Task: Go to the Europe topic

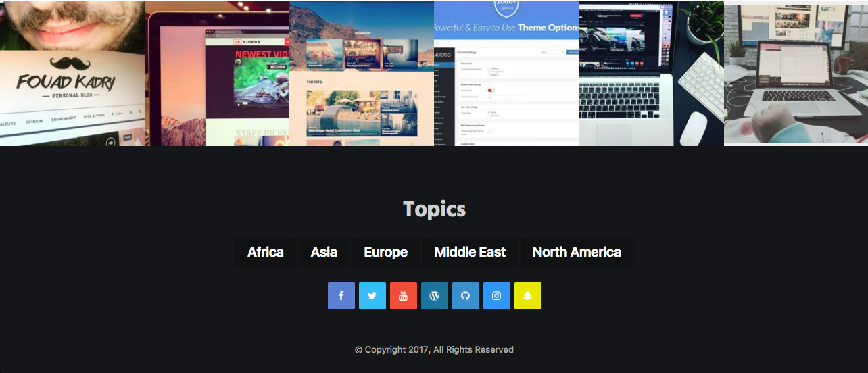Action: (385, 252)
